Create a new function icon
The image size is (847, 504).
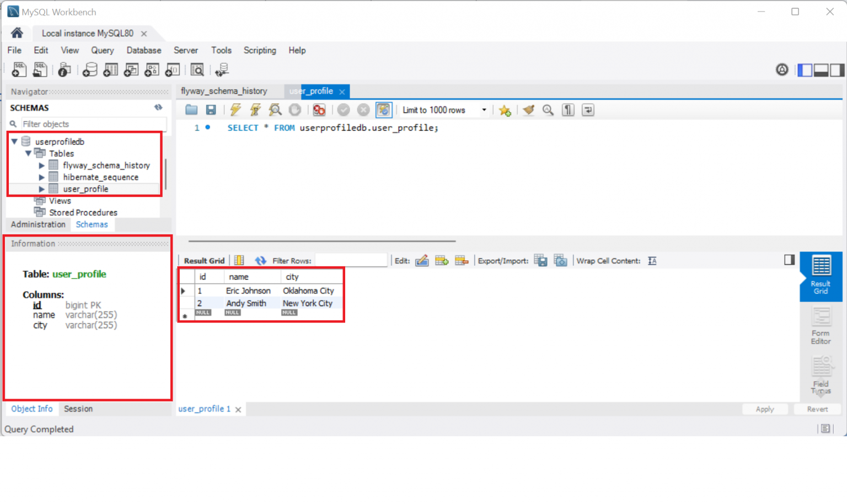click(173, 69)
